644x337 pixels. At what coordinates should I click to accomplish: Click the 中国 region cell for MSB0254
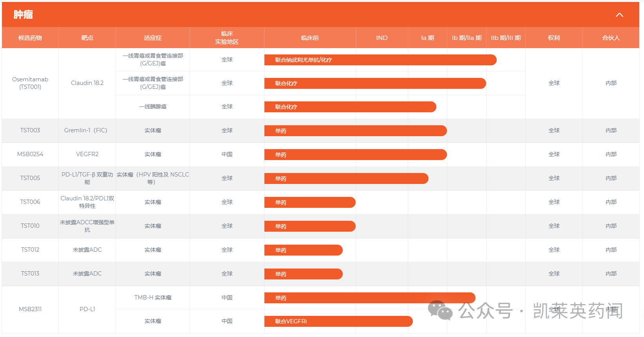(x=227, y=154)
